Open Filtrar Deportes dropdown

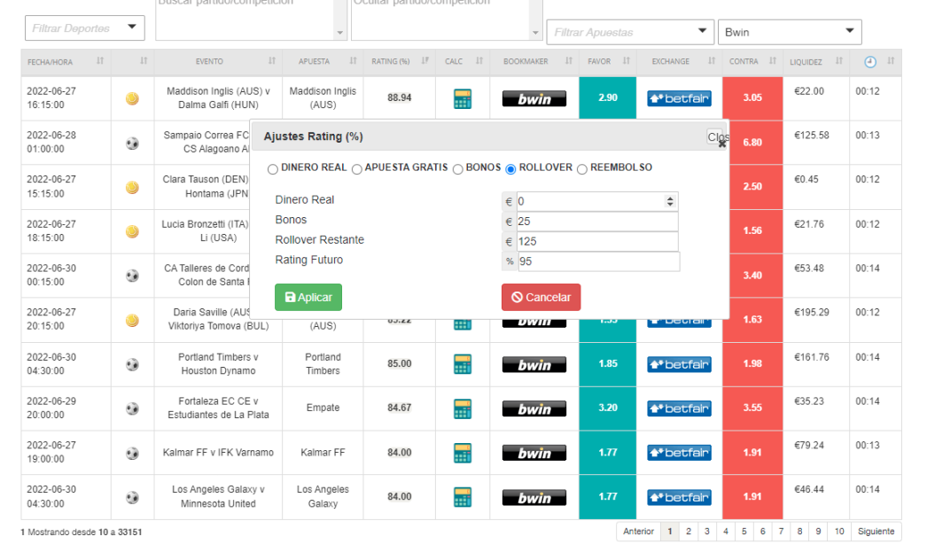[84, 27]
